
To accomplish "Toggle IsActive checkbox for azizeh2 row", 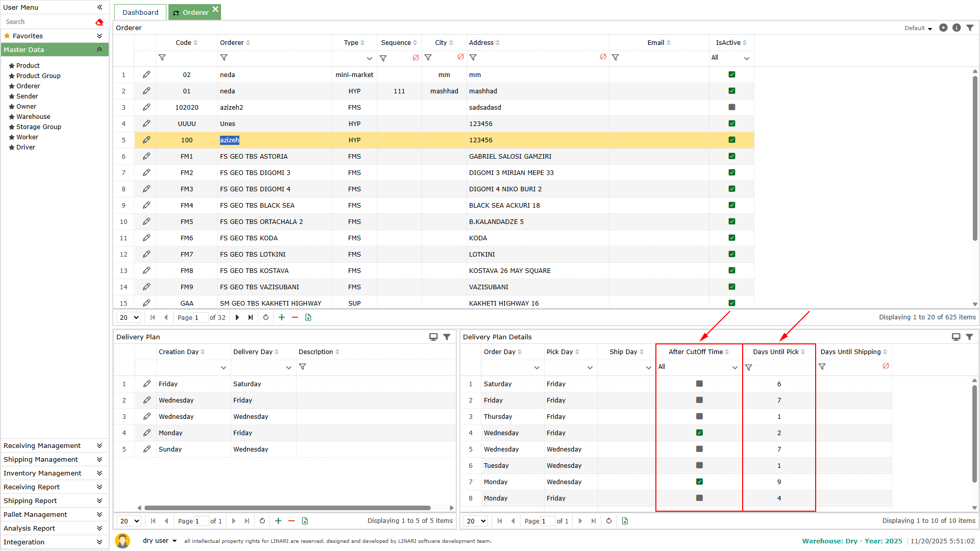I will pos(731,107).
